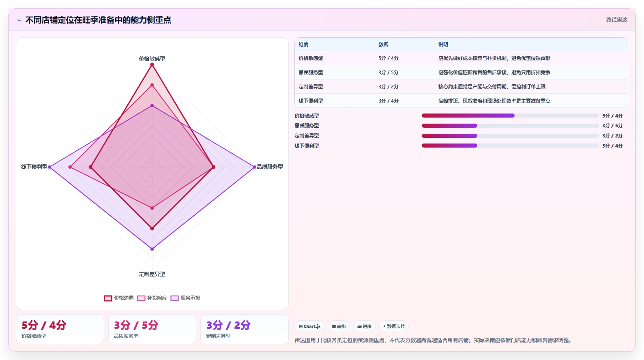The image size is (644, 360).
Task: Click the 价格敏感型 progress bar
Action: (510, 116)
